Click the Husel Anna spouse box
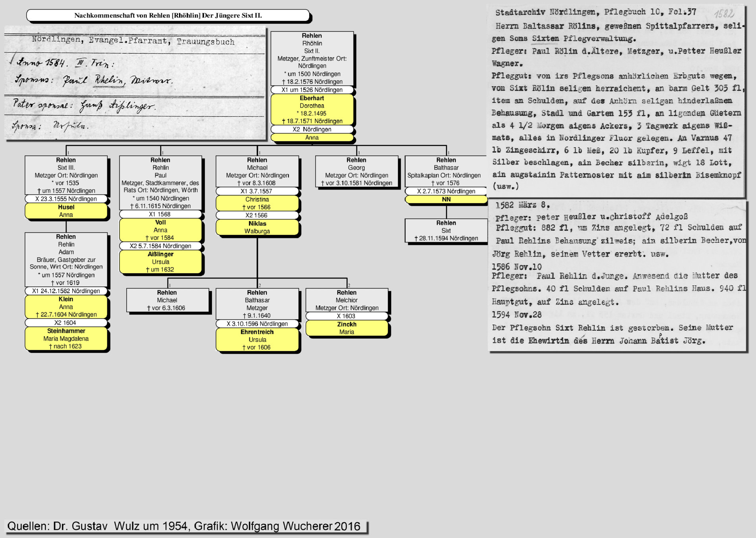 click(x=66, y=211)
